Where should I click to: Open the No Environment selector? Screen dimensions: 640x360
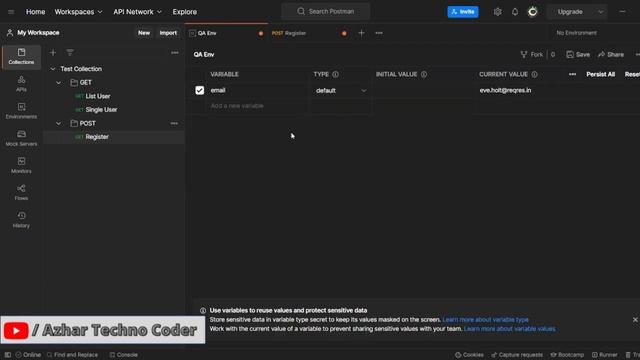click(x=576, y=33)
